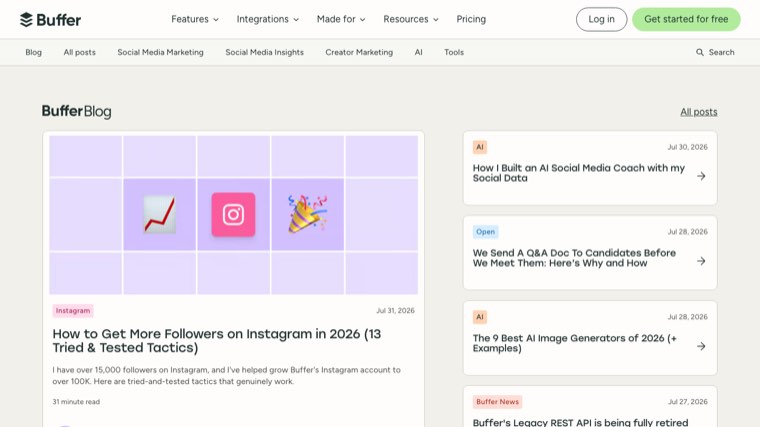Open the Resources dropdown menu
760x427 pixels.
click(411, 19)
